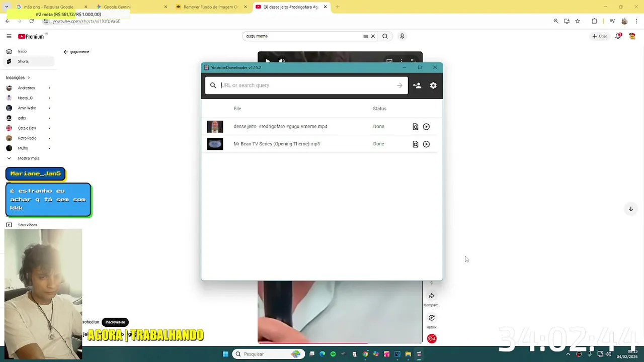Open Spotify from taskbar

(333, 354)
